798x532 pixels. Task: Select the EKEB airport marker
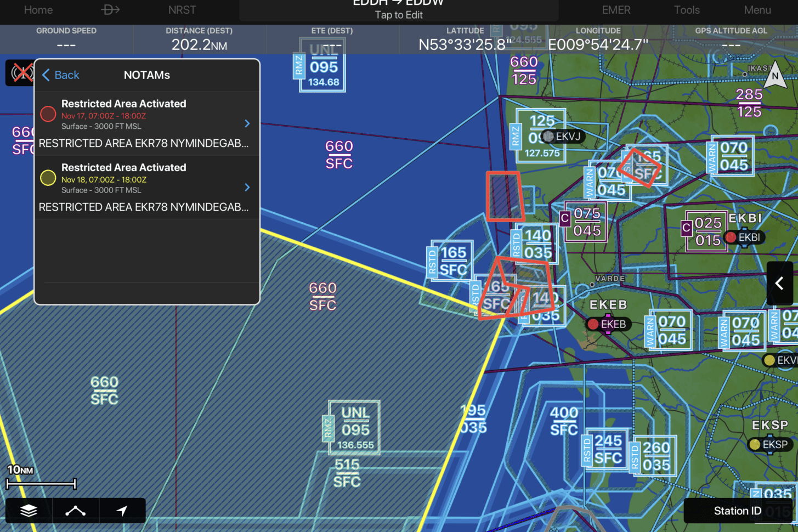[x=607, y=324]
